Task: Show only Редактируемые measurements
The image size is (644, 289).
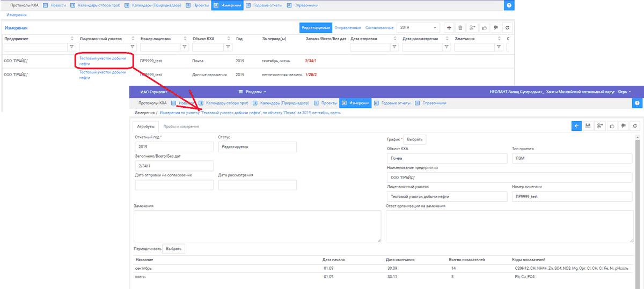Action: (x=315, y=27)
